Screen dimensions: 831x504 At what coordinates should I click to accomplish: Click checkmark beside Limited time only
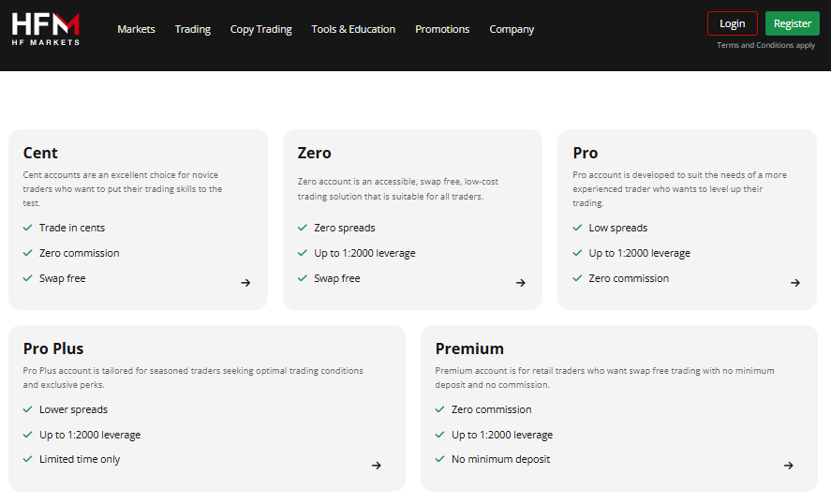pos(27,459)
